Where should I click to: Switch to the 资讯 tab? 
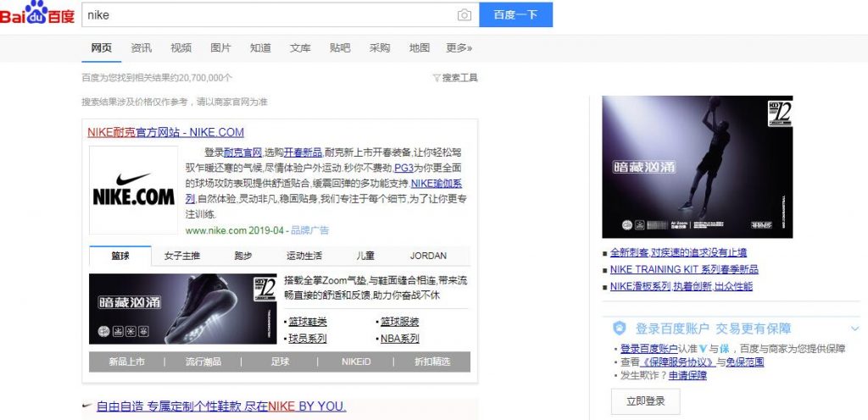[x=142, y=47]
